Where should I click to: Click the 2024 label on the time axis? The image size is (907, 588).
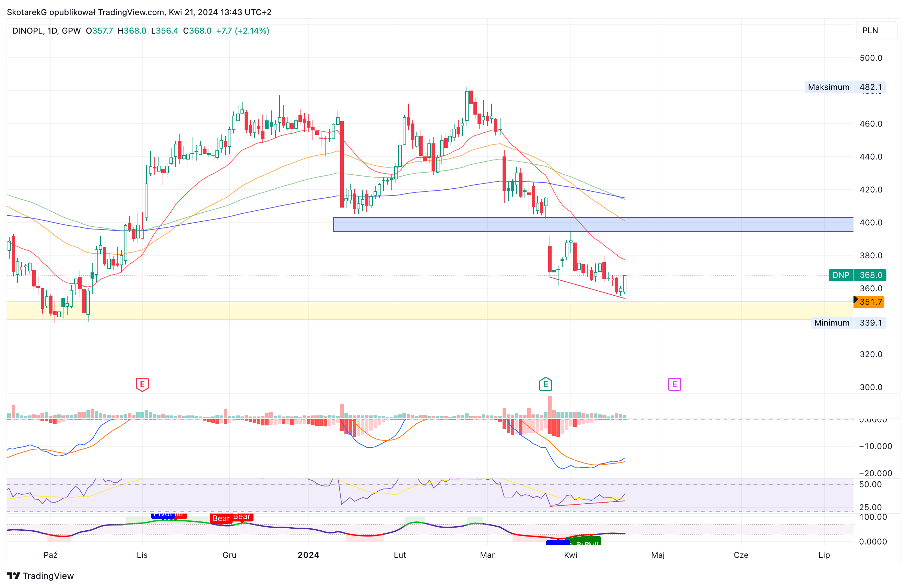(309, 555)
